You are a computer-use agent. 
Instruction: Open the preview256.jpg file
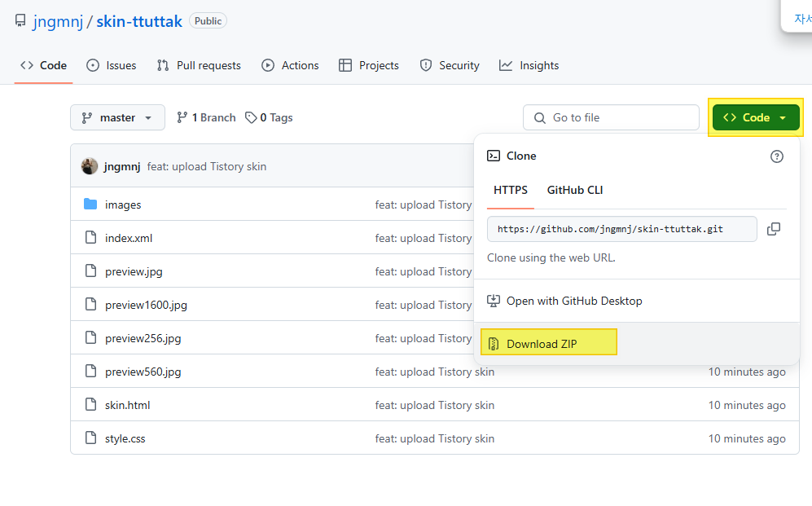pos(143,338)
